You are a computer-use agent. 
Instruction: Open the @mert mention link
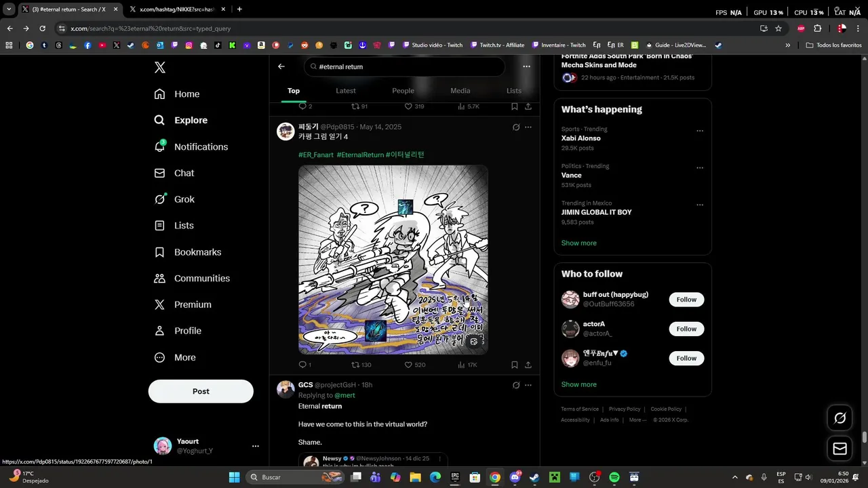coord(344,395)
